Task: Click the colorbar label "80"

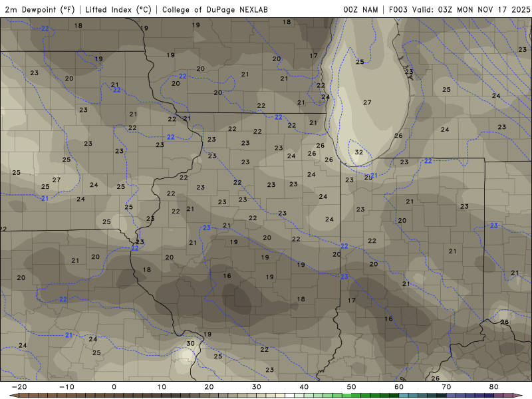Action: 494,387
